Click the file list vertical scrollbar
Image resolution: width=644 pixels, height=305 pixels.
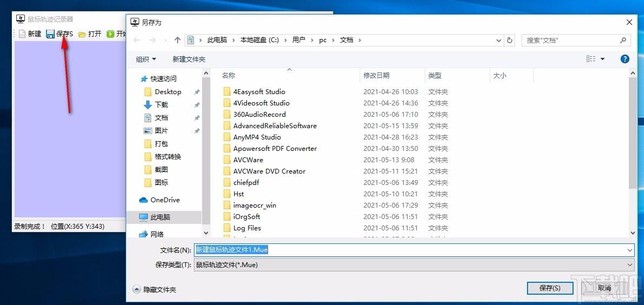633,152
